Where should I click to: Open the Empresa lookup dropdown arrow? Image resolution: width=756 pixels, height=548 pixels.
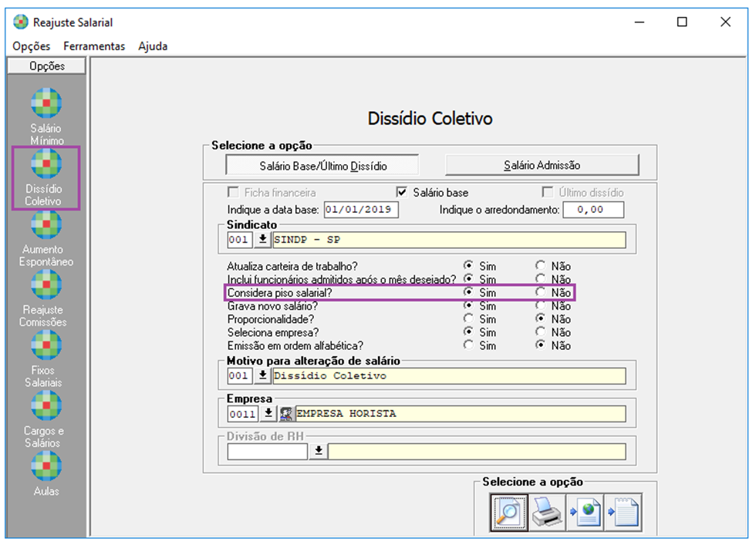point(268,414)
